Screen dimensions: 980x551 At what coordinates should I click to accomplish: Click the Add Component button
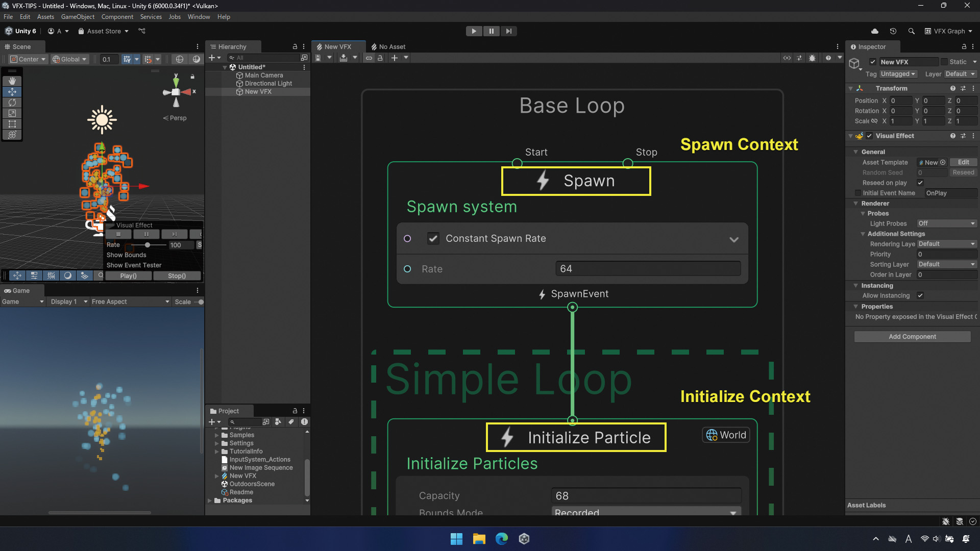(x=912, y=337)
